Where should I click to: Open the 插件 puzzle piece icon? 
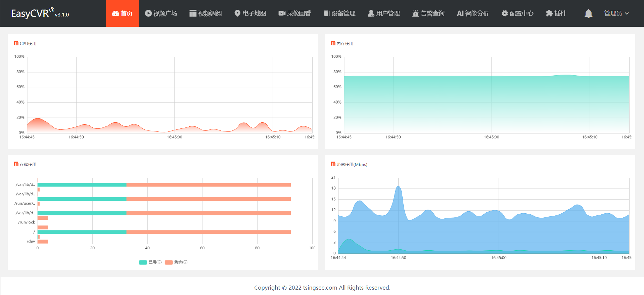pyautogui.click(x=549, y=13)
